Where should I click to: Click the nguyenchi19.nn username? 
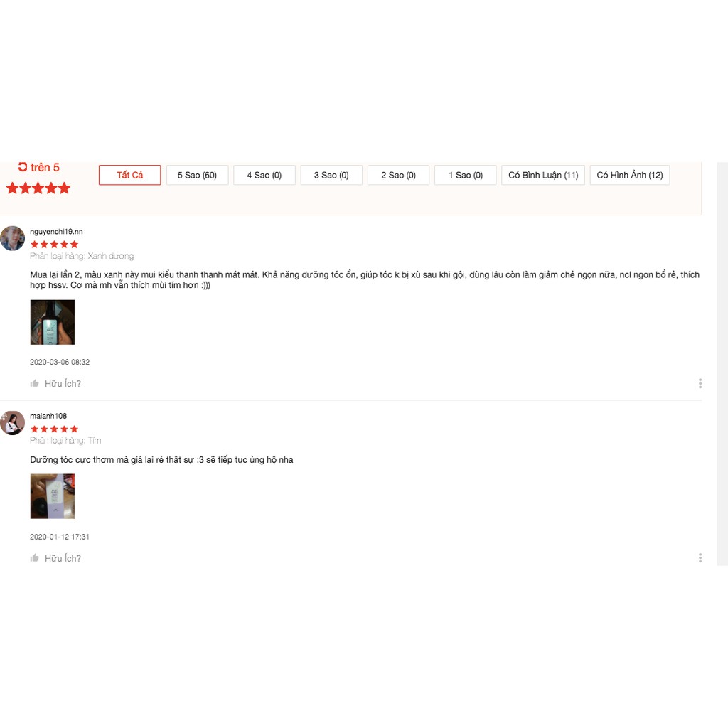[x=56, y=231]
